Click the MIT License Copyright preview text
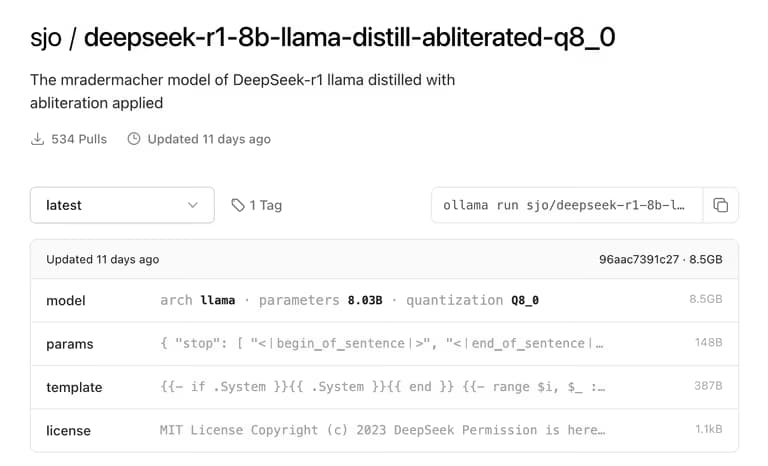This screenshot has height=466, width=768. (x=382, y=431)
